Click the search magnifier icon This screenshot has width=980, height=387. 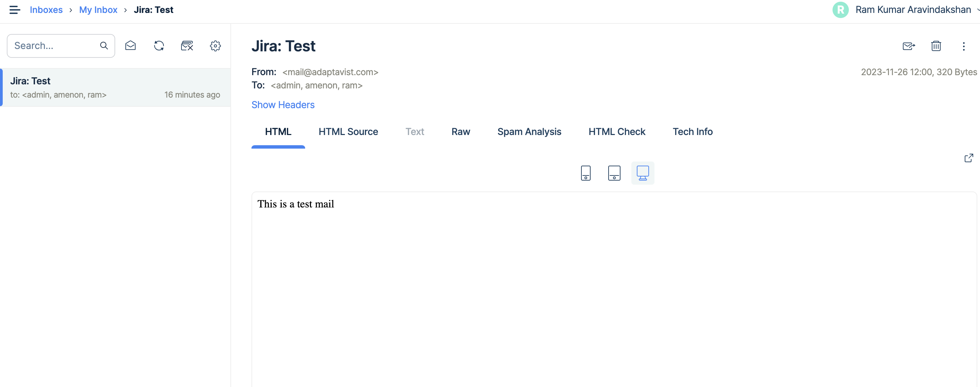tap(104, 45)
